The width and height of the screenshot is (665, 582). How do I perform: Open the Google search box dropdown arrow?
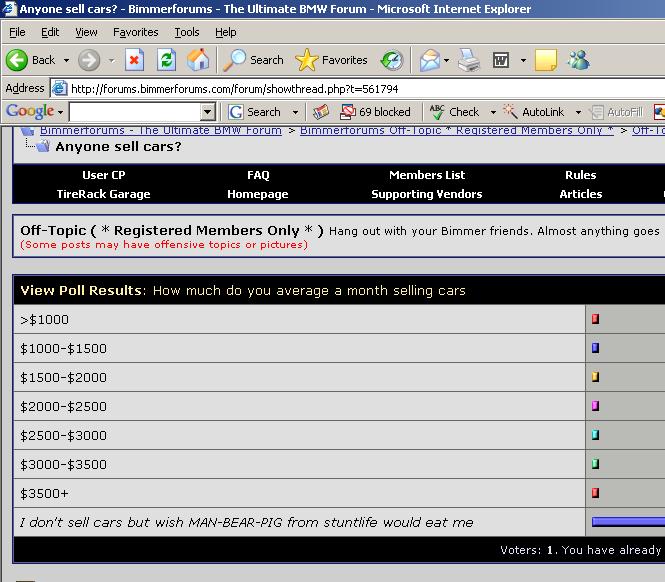[208, 112]
